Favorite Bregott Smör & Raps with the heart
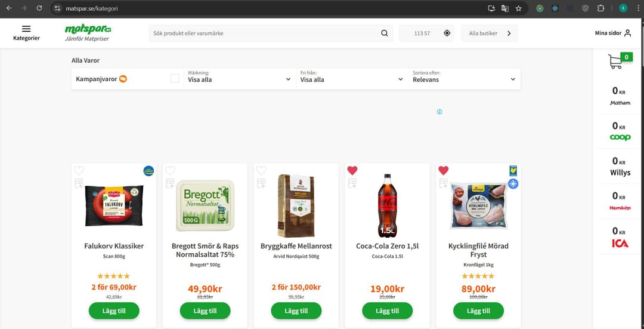The image size is (644, 329). pyautogui.click(x=170, y=171)
